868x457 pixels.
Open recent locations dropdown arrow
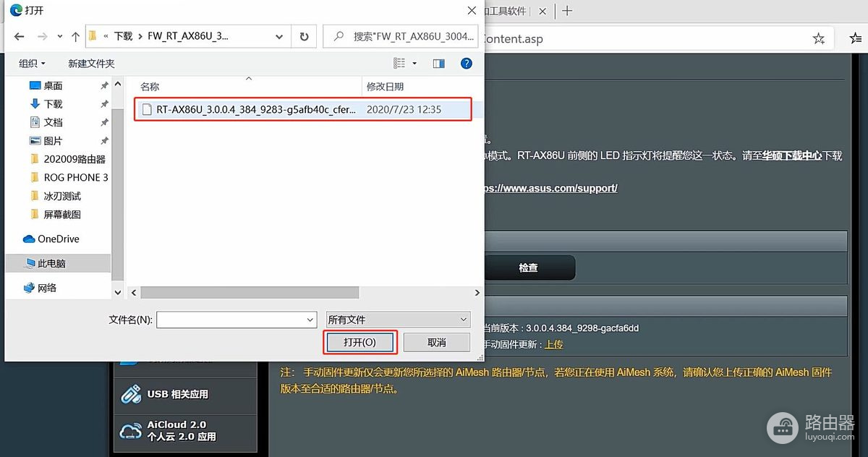59,36
